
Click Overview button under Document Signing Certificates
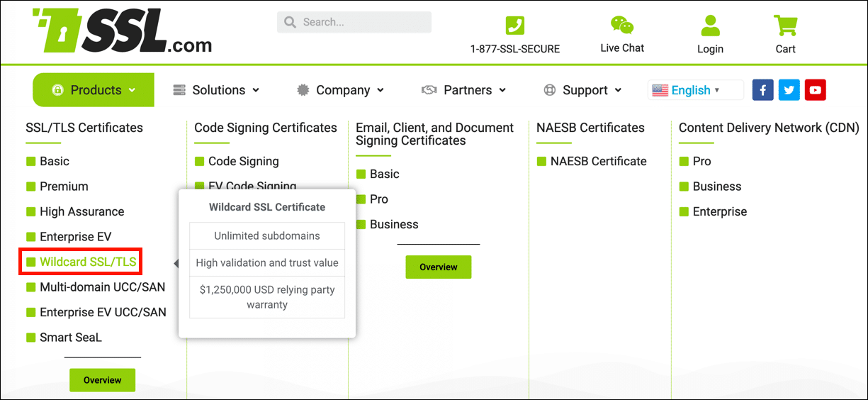[438, 267]
